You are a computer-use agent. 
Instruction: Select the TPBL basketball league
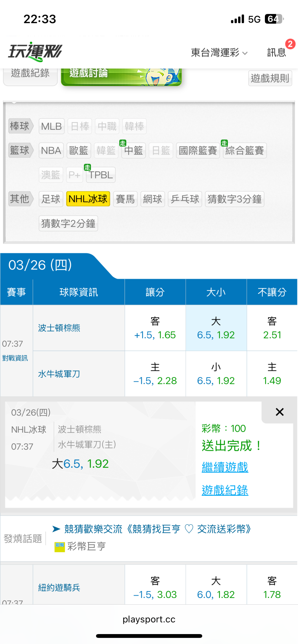(101, 175)
